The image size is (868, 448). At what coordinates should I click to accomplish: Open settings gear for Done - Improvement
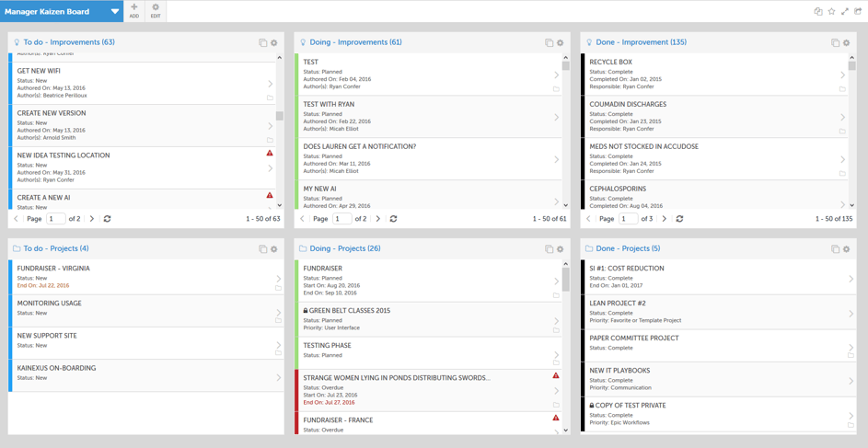pos(846,42)
